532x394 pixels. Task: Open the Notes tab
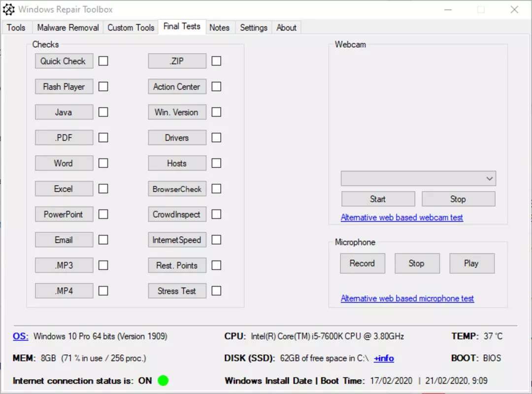point(220,28)
